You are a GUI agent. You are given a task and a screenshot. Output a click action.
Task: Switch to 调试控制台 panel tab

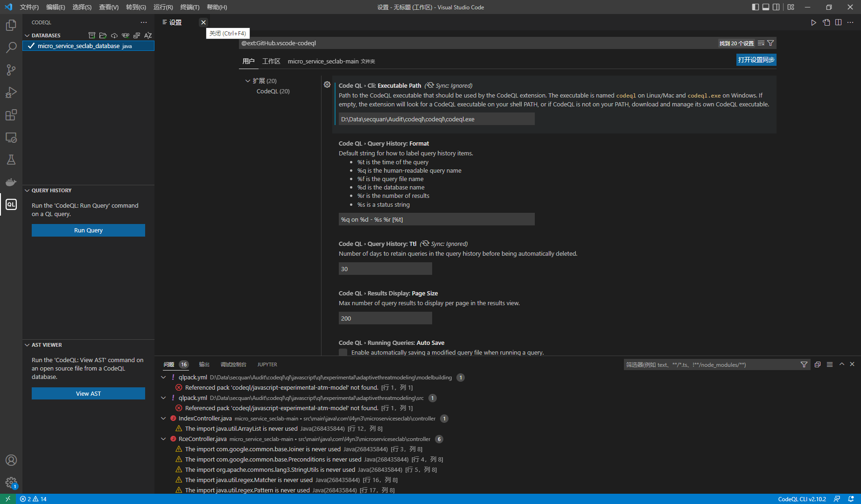coord(233,364)
